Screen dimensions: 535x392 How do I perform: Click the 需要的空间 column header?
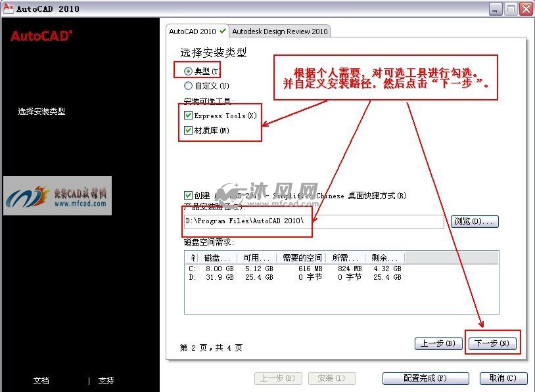point(302,257)
